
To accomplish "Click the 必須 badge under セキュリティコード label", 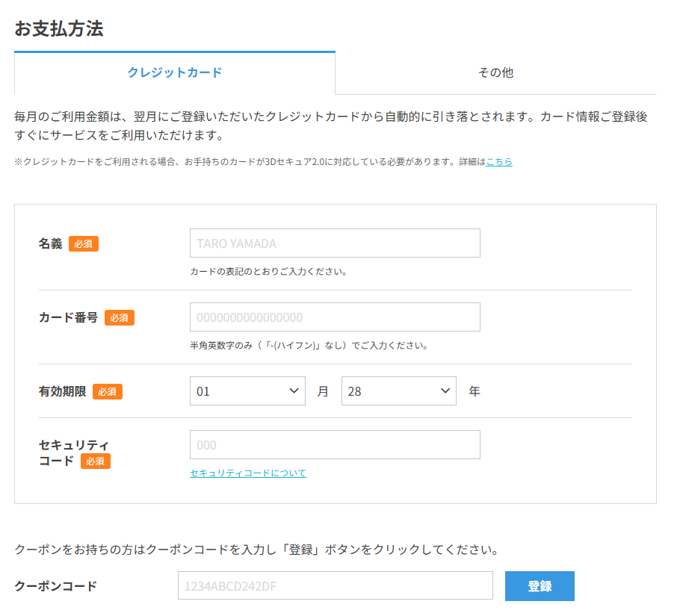I will [96, 461].
